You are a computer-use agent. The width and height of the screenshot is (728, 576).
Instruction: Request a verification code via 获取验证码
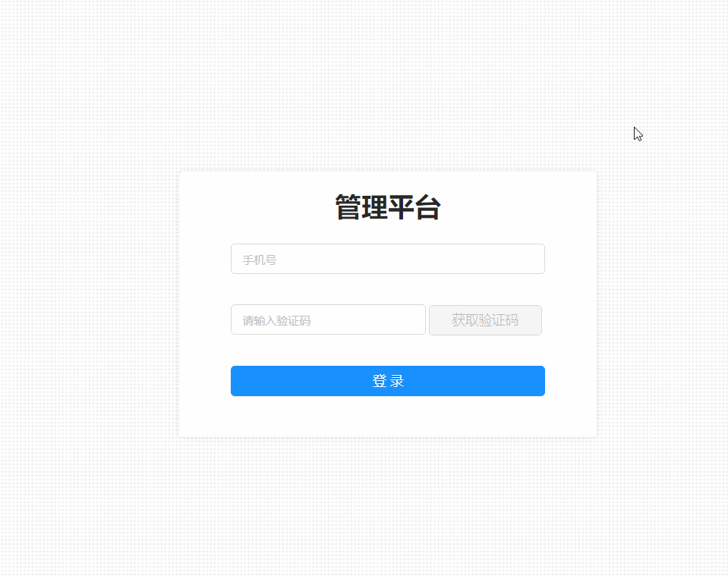[485, 320]
